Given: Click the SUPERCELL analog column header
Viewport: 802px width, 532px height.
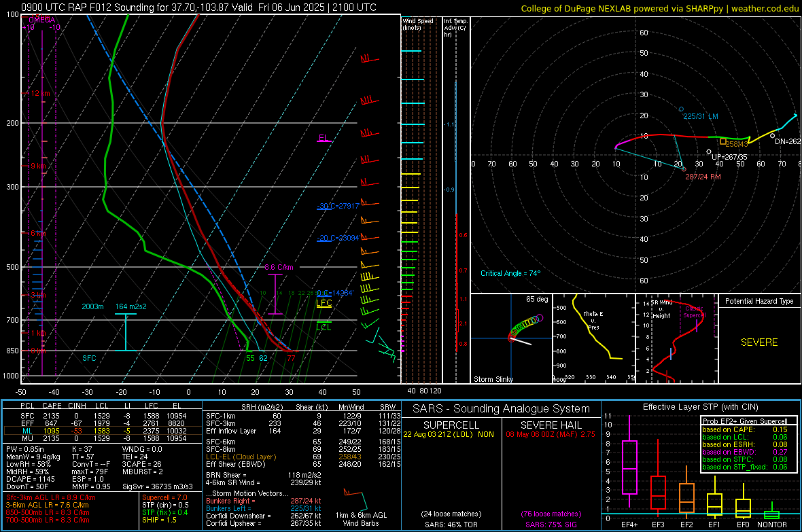Looking at the screenshot, I should 451,425.
